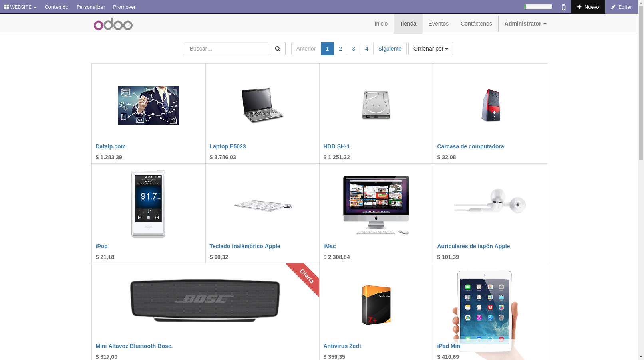Expand the WEBSITE dropdown
644x360 pixels.
(21, 7)
